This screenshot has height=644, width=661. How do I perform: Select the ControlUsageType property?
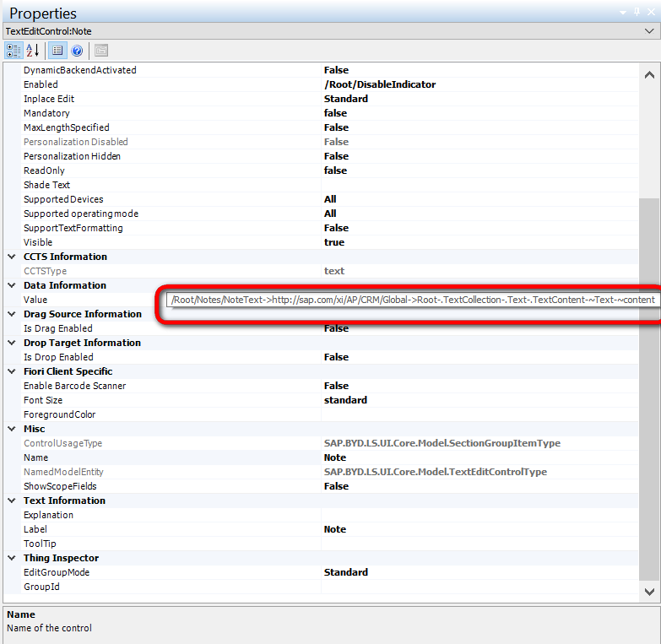[x=62, y=443]
